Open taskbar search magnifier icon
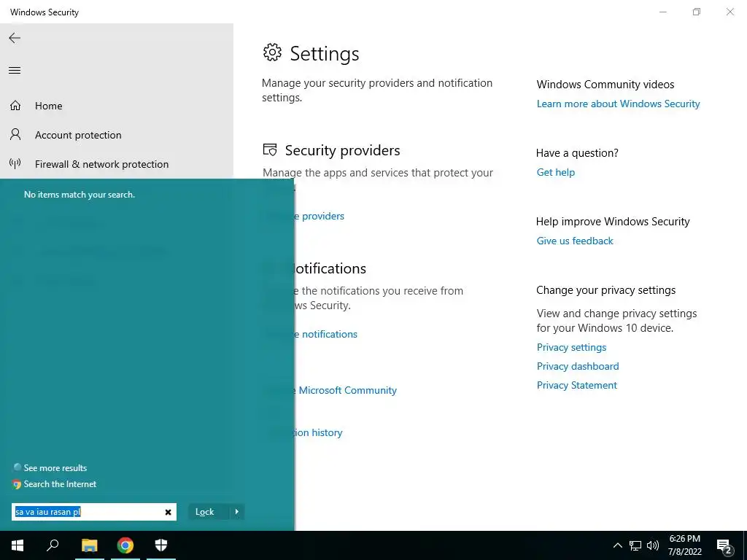Image resolution: width=747 pixels, height=560 pixels. pyautogui.click(x=53, y=545)
